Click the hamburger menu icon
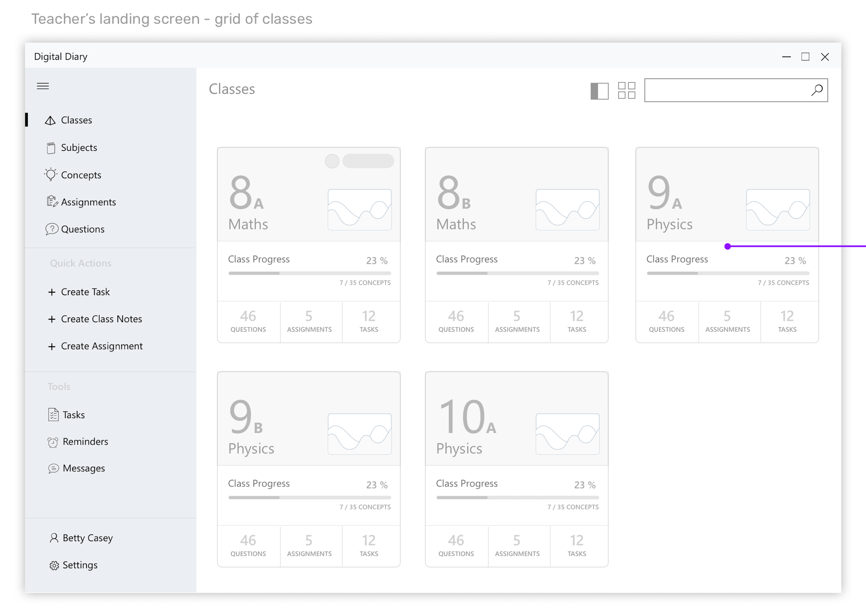 pyautogui.click(x=43, y=86)
